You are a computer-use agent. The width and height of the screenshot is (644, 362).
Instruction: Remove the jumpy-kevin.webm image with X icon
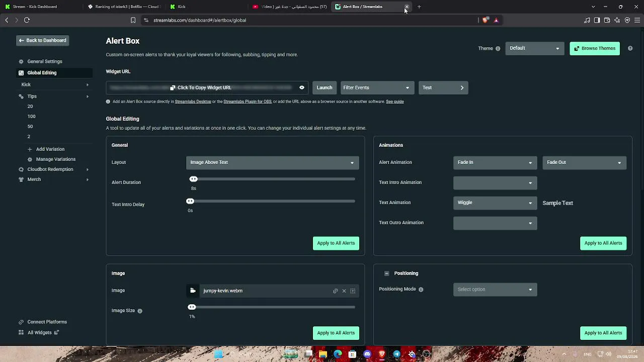tap(344, 291)
